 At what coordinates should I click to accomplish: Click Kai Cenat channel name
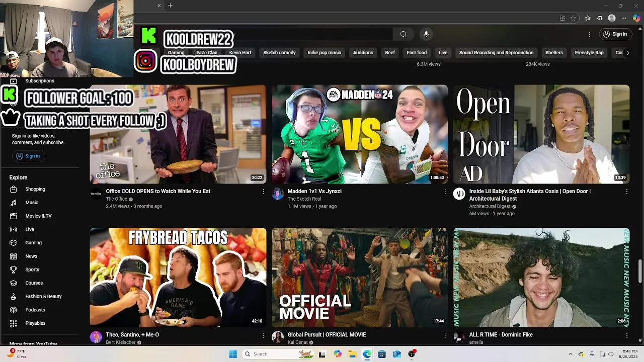pos(297,342)
